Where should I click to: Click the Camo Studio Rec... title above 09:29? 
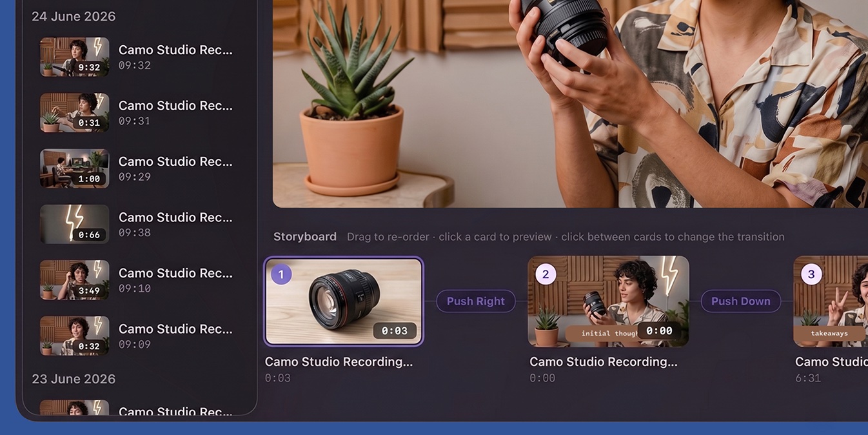point(175,161)
